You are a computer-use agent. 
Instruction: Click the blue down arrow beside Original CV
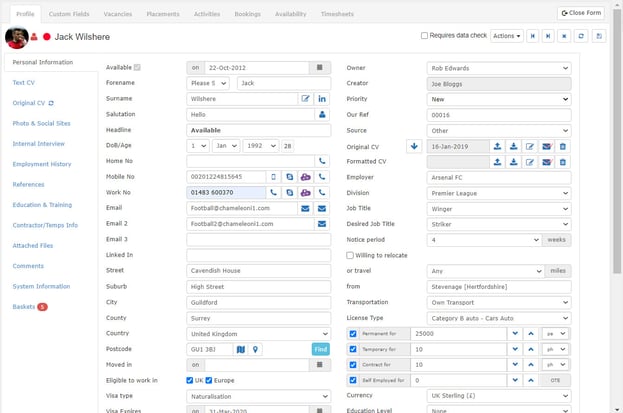(x=414, y=146)
